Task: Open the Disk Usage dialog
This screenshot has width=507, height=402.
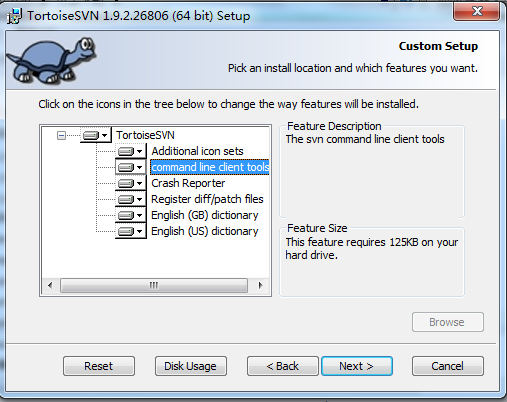Action: pos(191,366)
